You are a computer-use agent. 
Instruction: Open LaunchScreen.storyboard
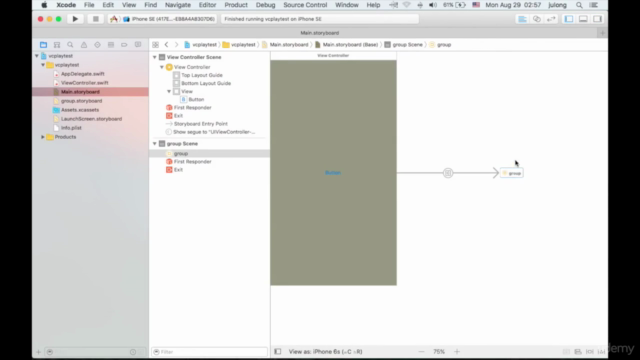click(x=91, y=119)
